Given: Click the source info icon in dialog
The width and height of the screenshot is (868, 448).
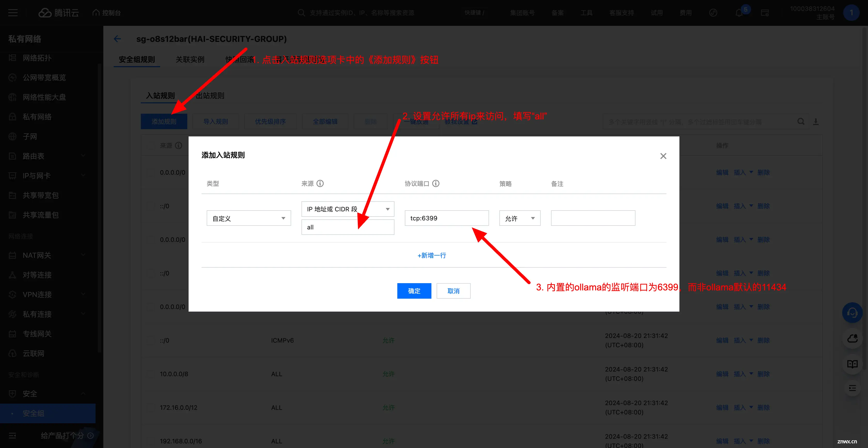Looking at the screenshot, I should [320, 183].
